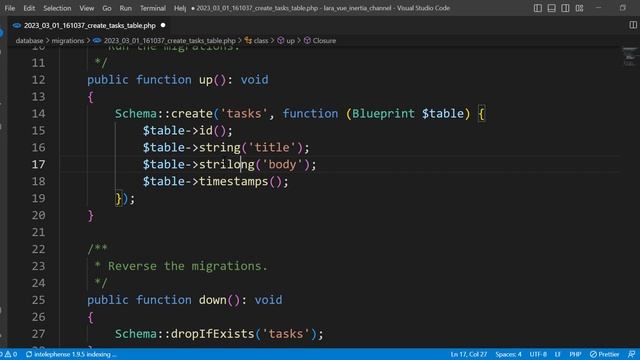Click line number 14 in the gutter
Screen dimensions: 640x360
click(x=38, y=113)
